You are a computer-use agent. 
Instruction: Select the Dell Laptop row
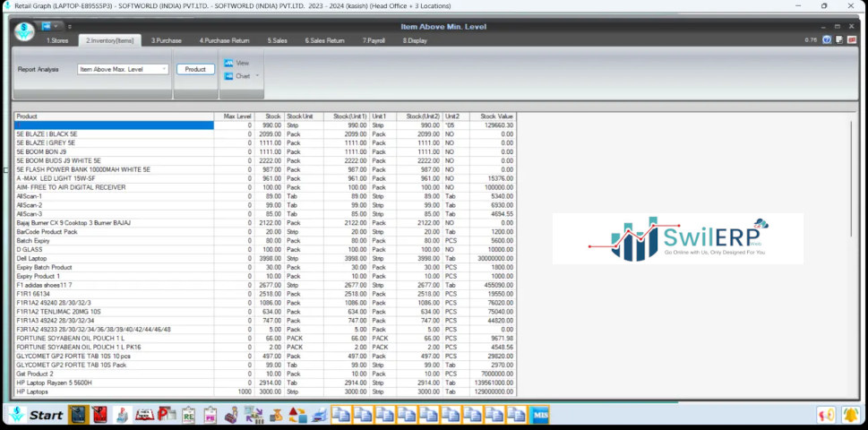[265, 258]
